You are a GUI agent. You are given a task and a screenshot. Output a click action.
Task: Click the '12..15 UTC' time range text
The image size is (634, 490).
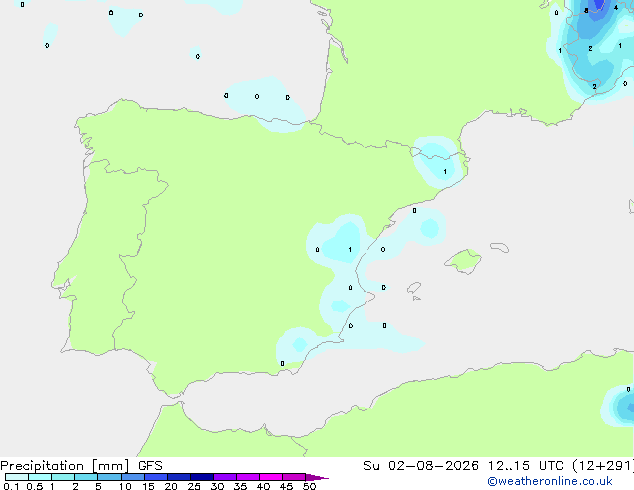point(526,466)
